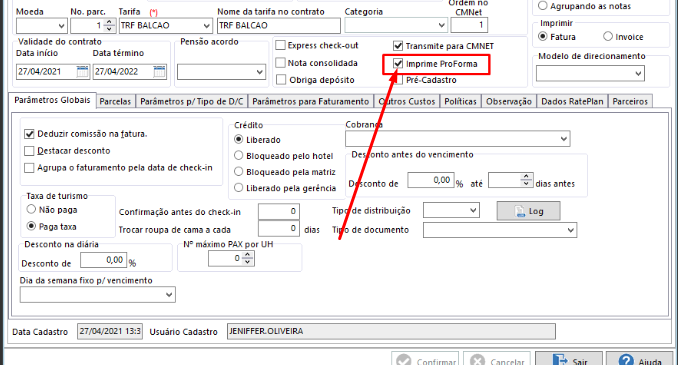Open the Pensão acordo dropdown
Image resolution: width=678 pixels, height=365 pixels.
click(221, 72)
